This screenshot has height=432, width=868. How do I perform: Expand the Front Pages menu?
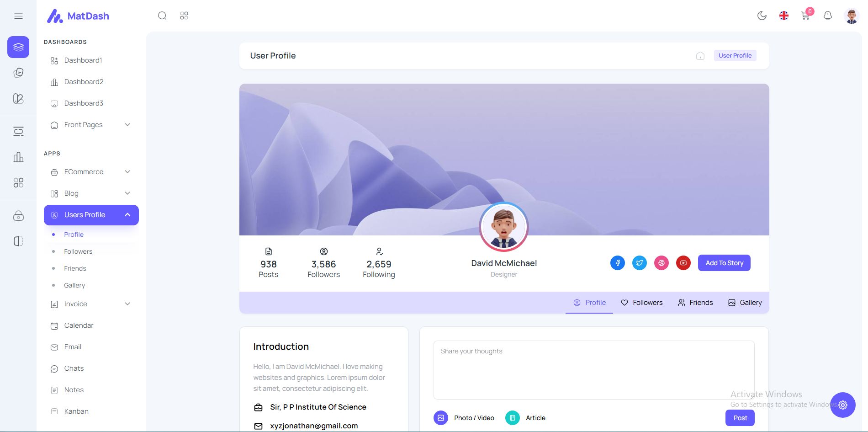tap(91, 125)
